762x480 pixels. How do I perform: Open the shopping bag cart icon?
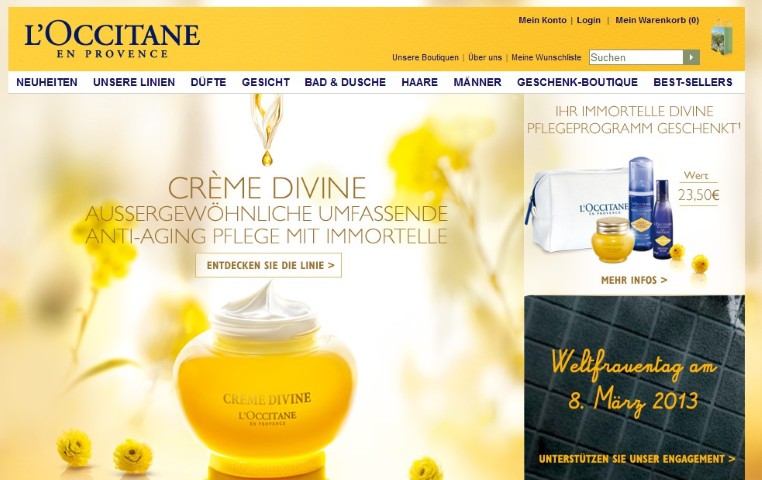721,36
